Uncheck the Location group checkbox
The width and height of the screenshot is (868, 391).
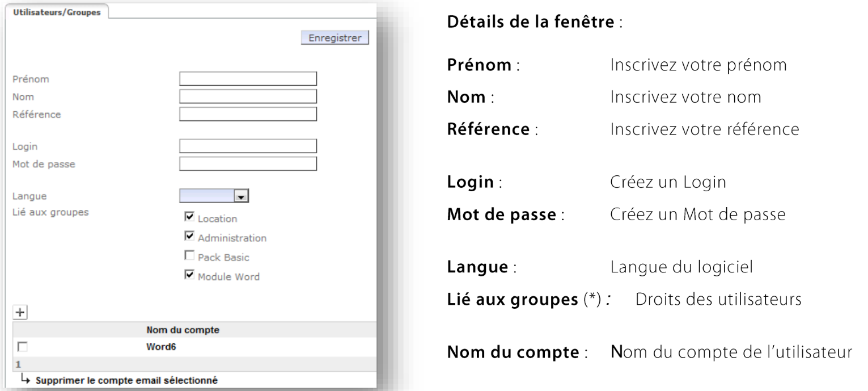(188, 217)
